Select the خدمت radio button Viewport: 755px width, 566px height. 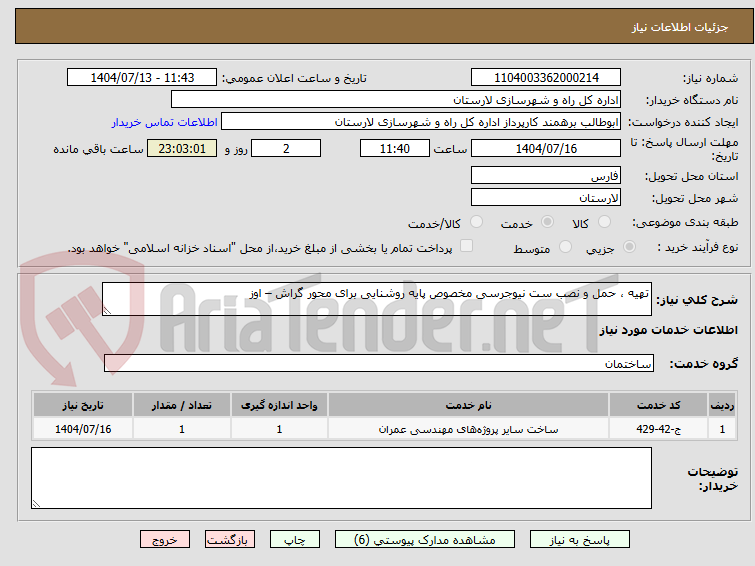click(547, 222)
